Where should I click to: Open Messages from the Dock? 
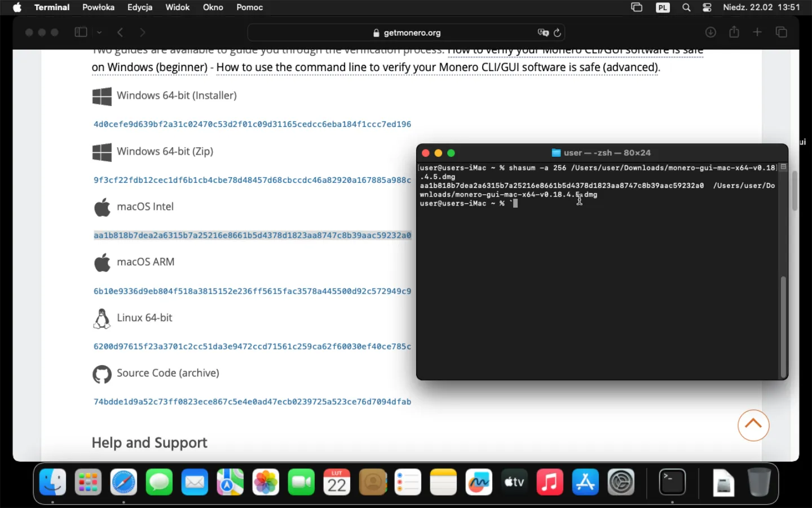(x=159, y=483)
